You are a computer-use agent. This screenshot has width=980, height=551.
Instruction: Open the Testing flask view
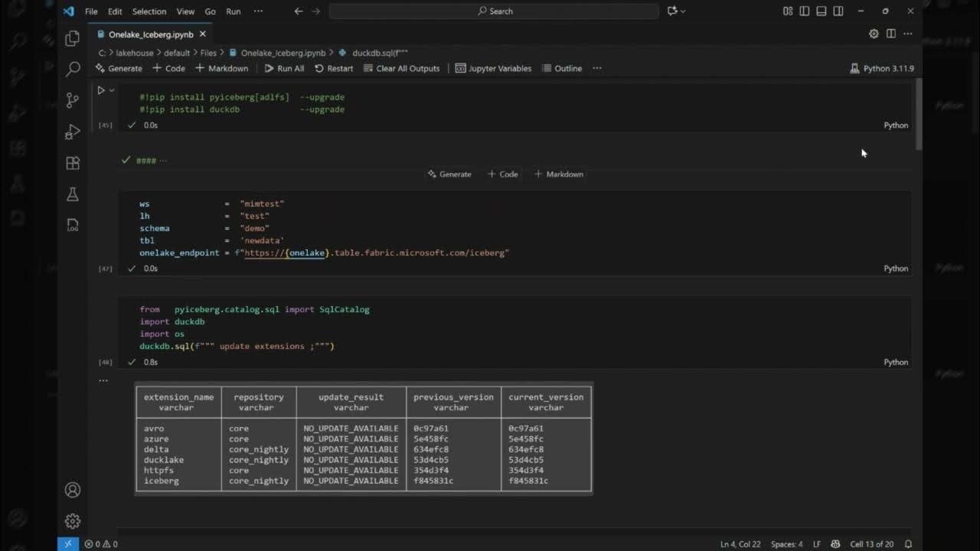click(x=73, y=194)
